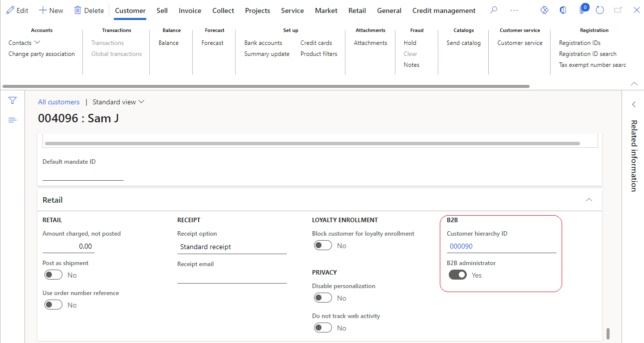Click Summary update
This screenshot has width=644, height=343.
267,54
